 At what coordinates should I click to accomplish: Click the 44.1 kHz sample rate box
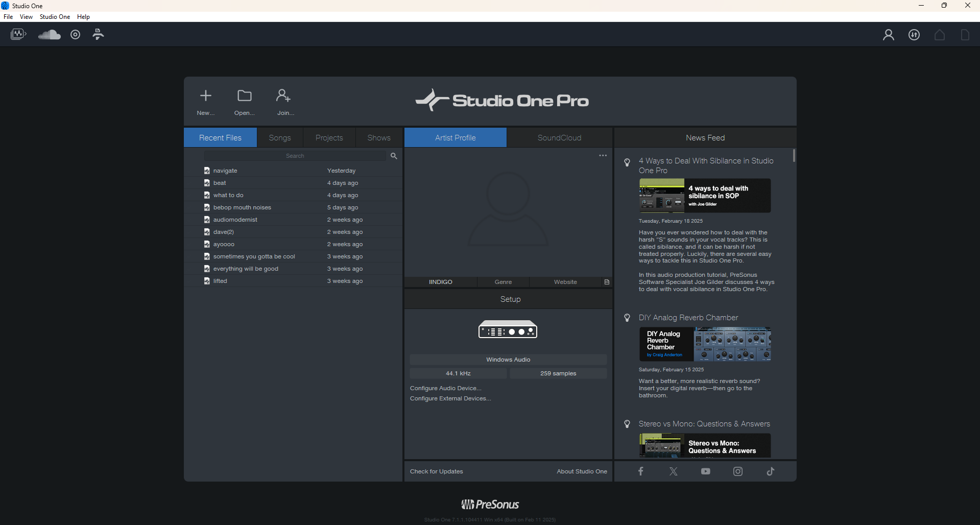458,373
